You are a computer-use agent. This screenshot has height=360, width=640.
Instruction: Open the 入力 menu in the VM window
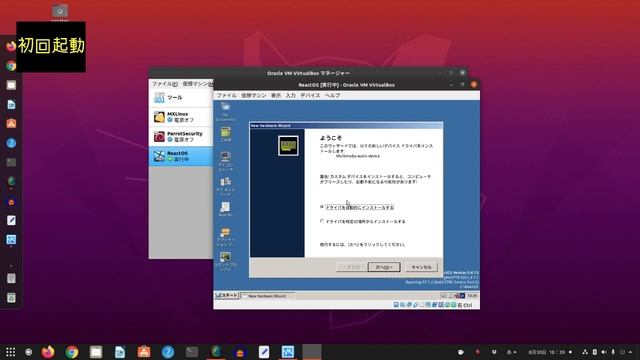[290, 95]
